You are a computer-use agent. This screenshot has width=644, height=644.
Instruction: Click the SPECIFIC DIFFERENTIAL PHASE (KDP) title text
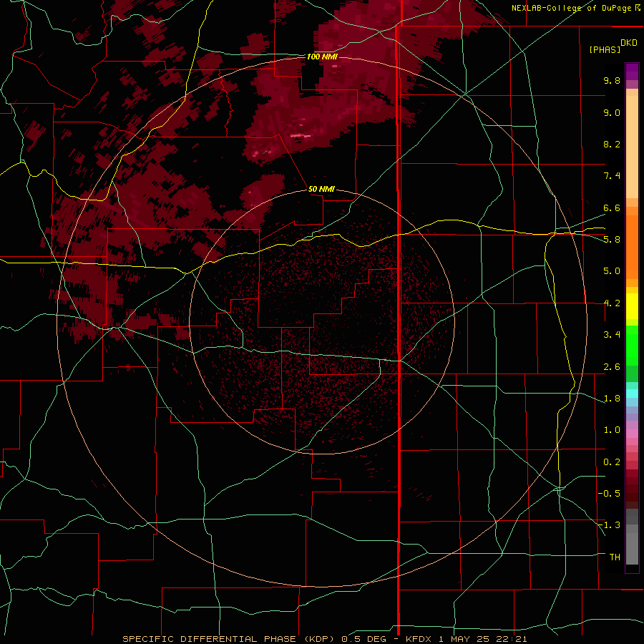(x=228, y=639)
